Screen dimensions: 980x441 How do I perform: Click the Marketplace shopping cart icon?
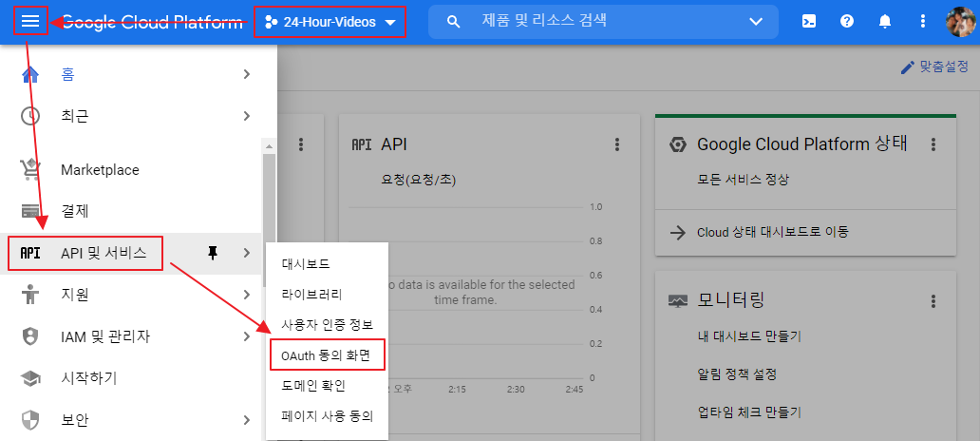[x=30, y=169]
